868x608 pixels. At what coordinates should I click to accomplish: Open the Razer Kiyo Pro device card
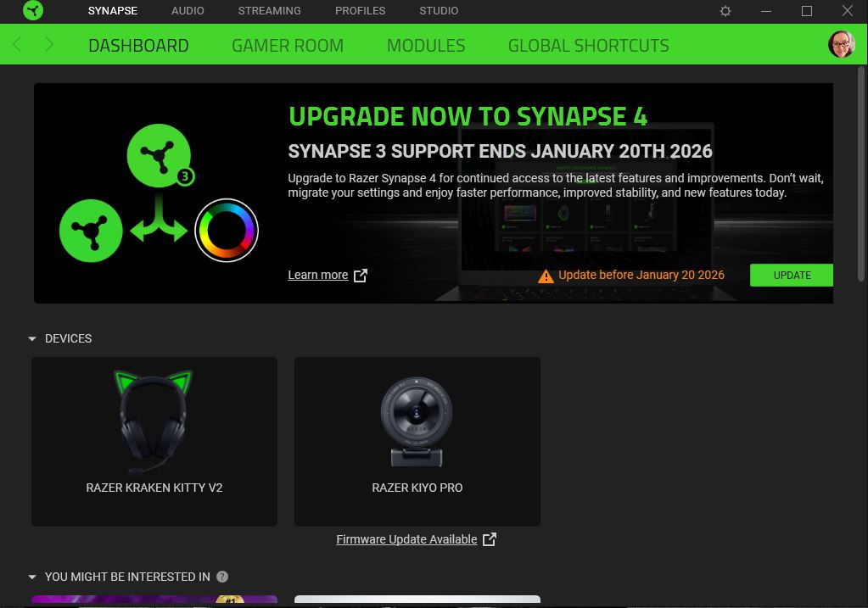pos(417,442)
